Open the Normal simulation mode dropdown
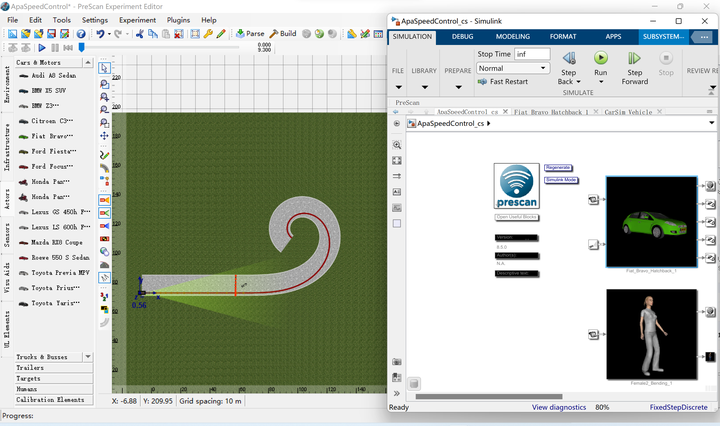Viewport: 720px width, 426px height. 513,68
